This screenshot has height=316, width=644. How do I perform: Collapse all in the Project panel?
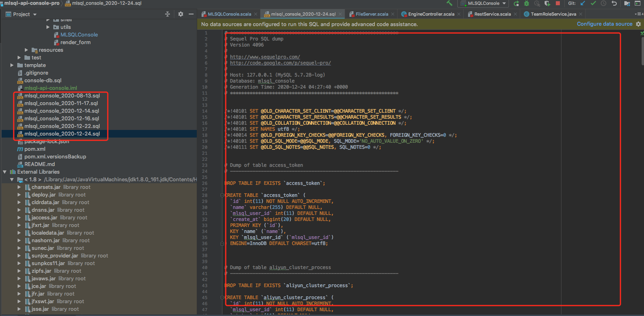[168, 14]
